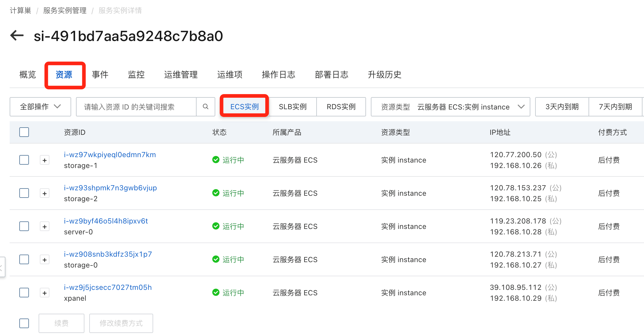Click the plus icon beside storage-0
The image size is (644, 336).
(45, 260)
